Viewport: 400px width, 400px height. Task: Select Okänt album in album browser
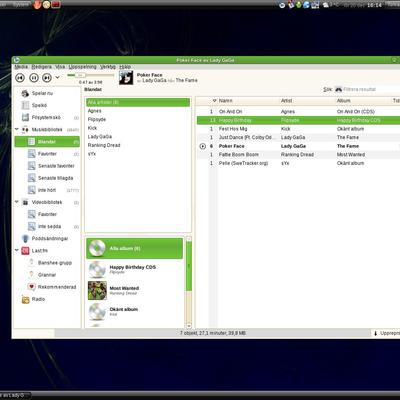[x=135, y=311]
